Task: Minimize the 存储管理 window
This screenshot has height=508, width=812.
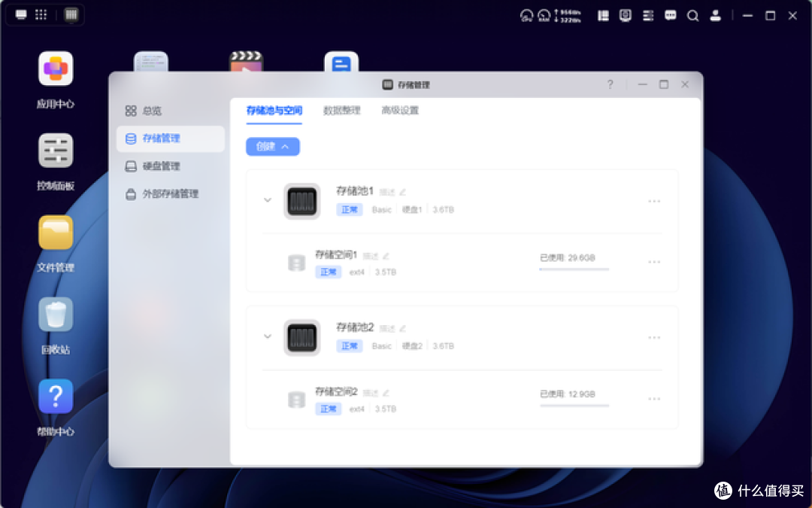Action: coord(643,84)
